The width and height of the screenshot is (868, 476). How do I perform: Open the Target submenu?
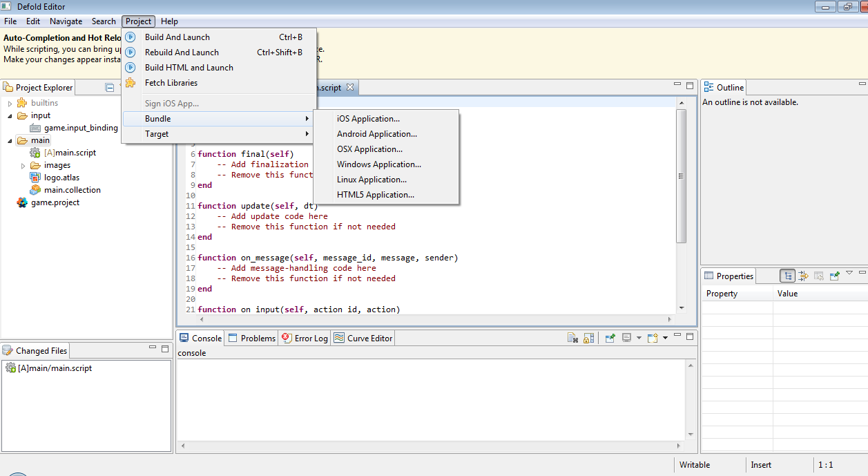point(218,134)
